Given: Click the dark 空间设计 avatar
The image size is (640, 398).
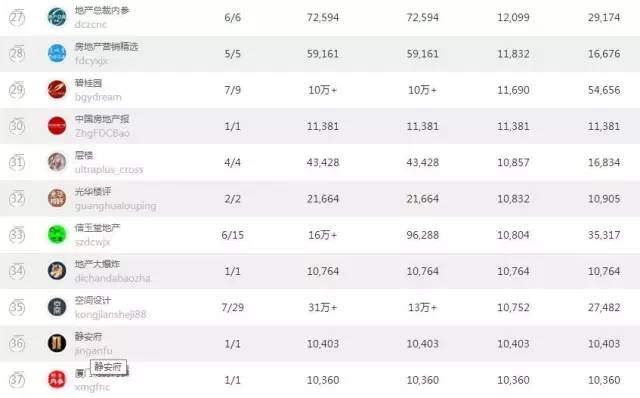Looking at the screenshot, I should pyautogui.click(x=57, y=307).
